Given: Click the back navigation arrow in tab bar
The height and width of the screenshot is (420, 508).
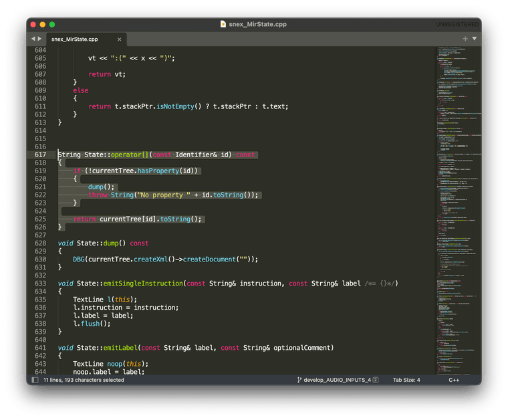Looking at the screenshot, I should (33, 39).
